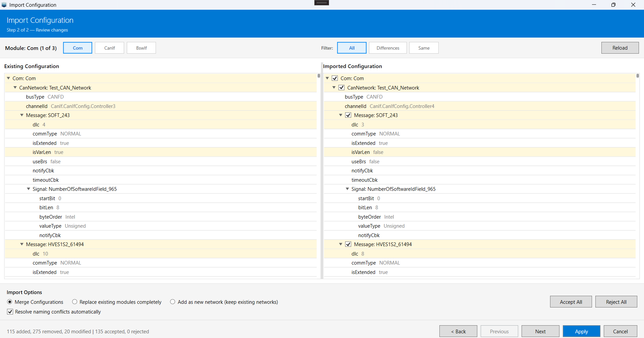Filter to show only Differences
The width and height of the screenshot is (644, 338).
(388, 48)
